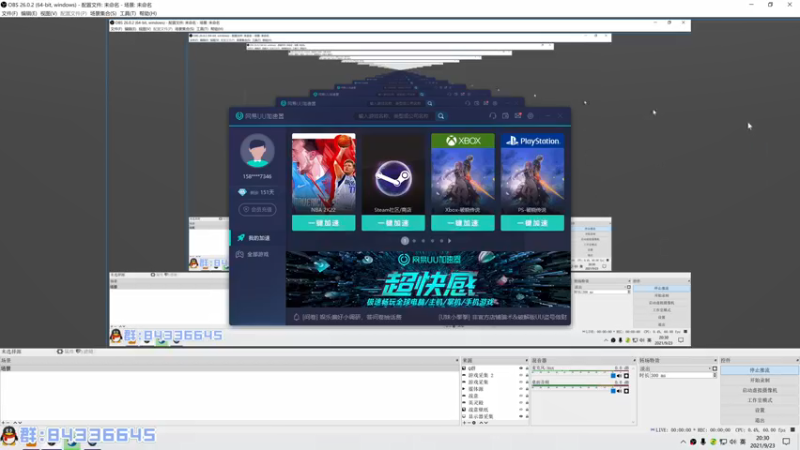The width and height of the screenshot is (800, 450).
Task: Mute the 桌面音频 mixer channel
Action: pyautogui.click(x=619, y=391)
